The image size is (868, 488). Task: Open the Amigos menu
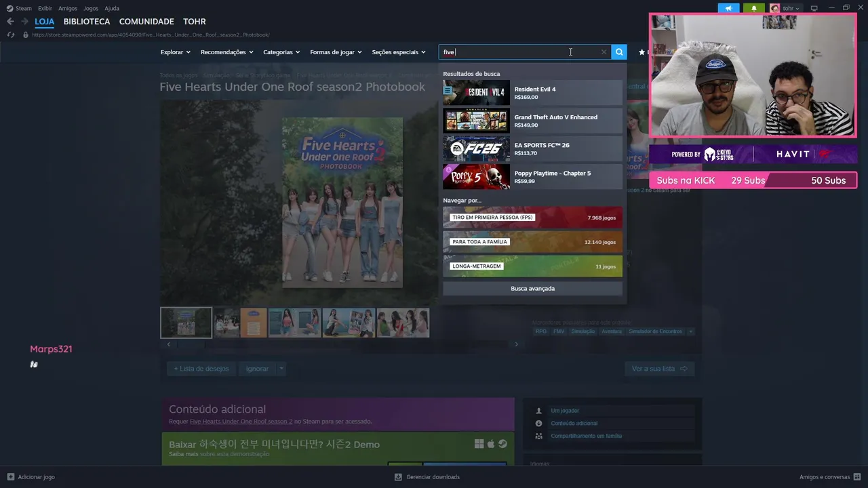point(68,8)
